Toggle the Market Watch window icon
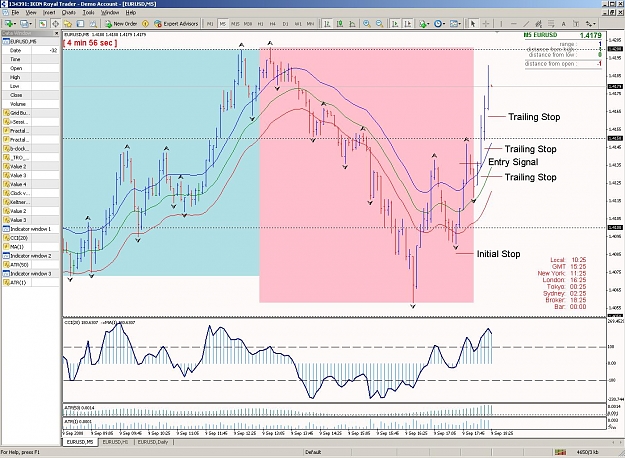This screenshot has width=625, height=458. (43, 24)
